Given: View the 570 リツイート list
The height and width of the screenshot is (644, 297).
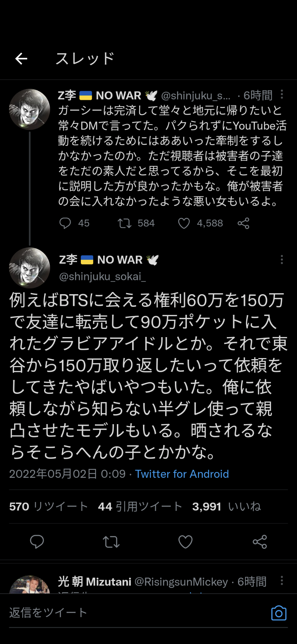Looking at the screenshot, I should (48, 506).
